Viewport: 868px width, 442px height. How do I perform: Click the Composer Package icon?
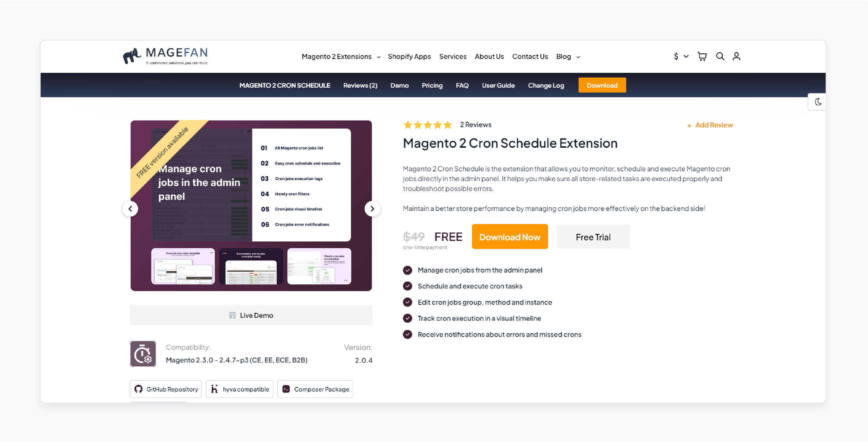[287, 389]
